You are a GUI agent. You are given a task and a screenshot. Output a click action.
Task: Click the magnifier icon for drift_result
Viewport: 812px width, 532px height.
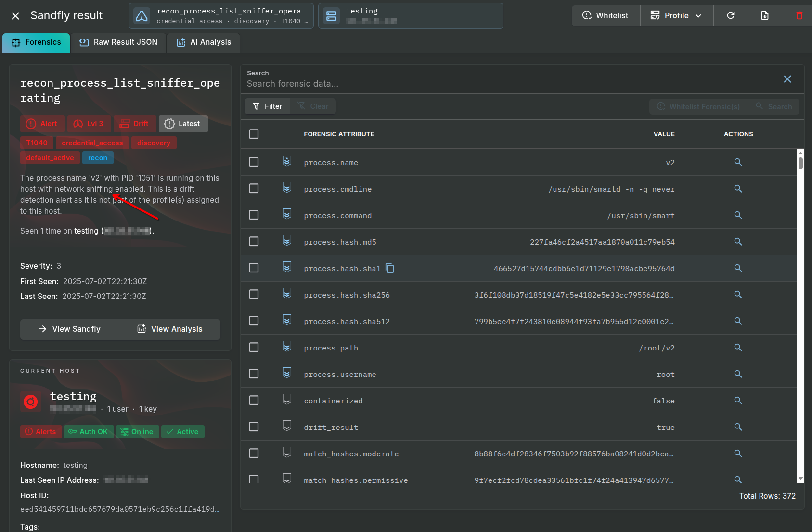click(x=738, y=427)
